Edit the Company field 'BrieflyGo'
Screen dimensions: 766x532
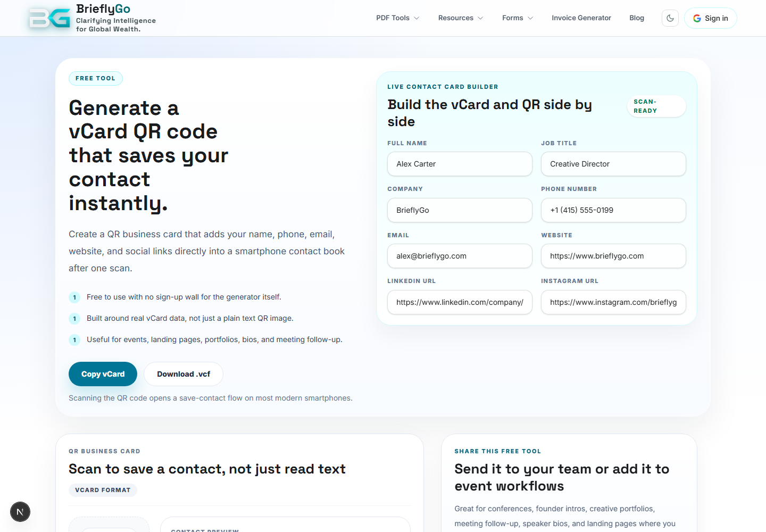(x=460, y=210)
